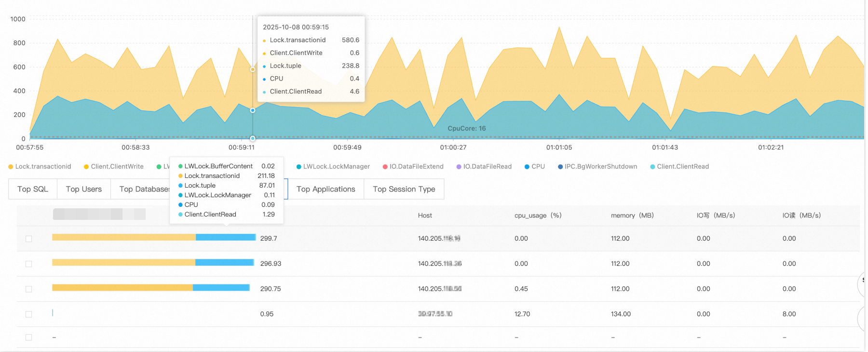
Task: Toggle the Lock.transactionid legend entry
Action: point(40,166)
